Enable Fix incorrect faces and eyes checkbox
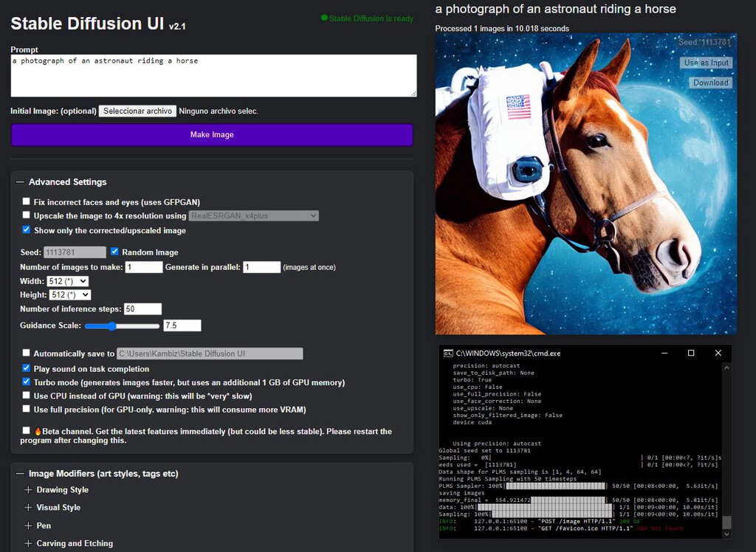The width and height of the screenshot is (756, 552). [27, 201]
